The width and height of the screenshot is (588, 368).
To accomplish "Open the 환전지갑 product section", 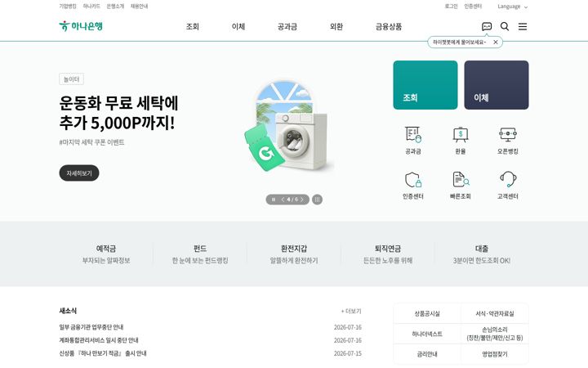I will coord(294,254).
